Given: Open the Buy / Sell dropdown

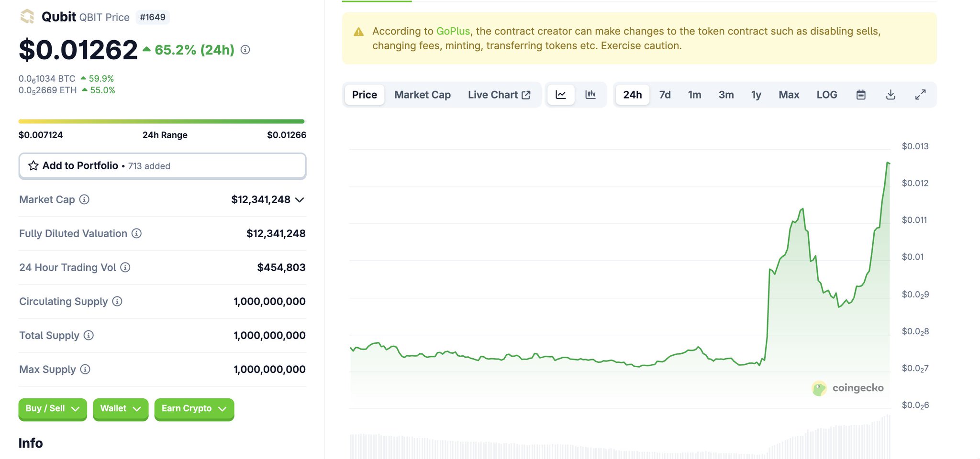Looking at the screenshot, I should coord(53,409).
